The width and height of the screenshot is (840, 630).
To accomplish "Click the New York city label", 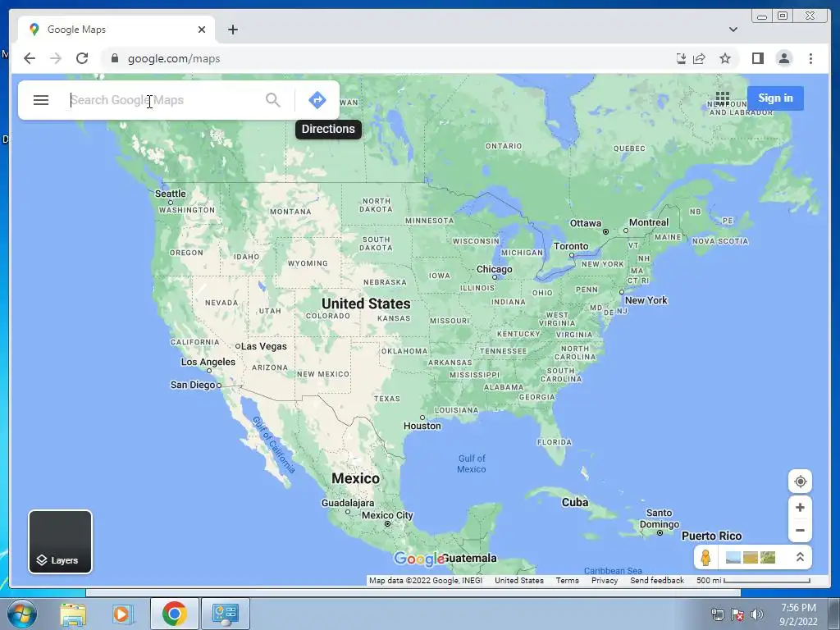I will tap(646, 300).
